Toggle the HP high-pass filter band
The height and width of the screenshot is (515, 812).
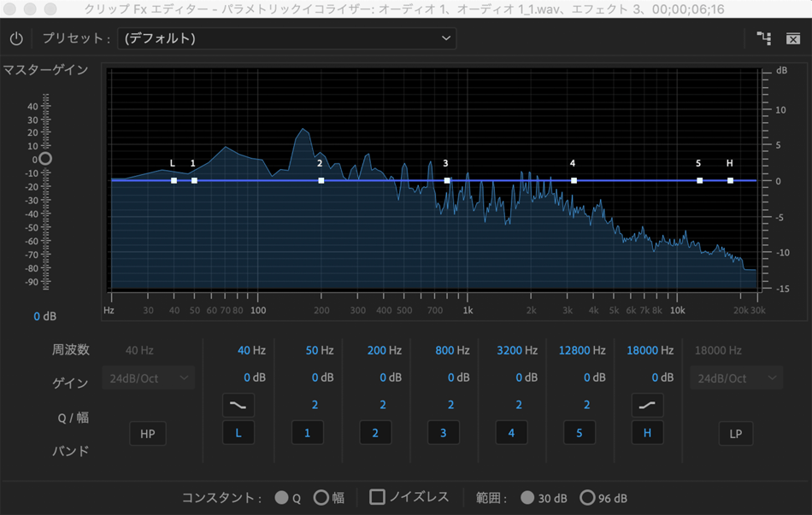tap(147, 433)
